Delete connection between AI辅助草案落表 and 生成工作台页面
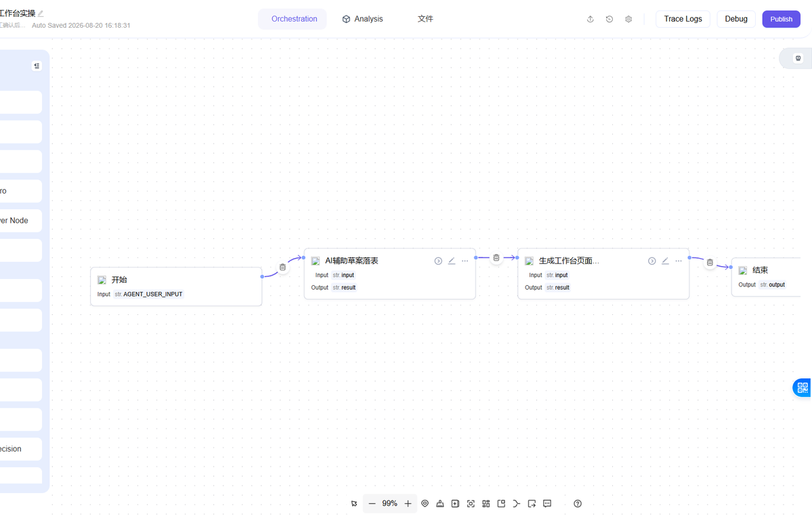The width and height of the screenshot is (812, 516). click(x=496, y=258)
